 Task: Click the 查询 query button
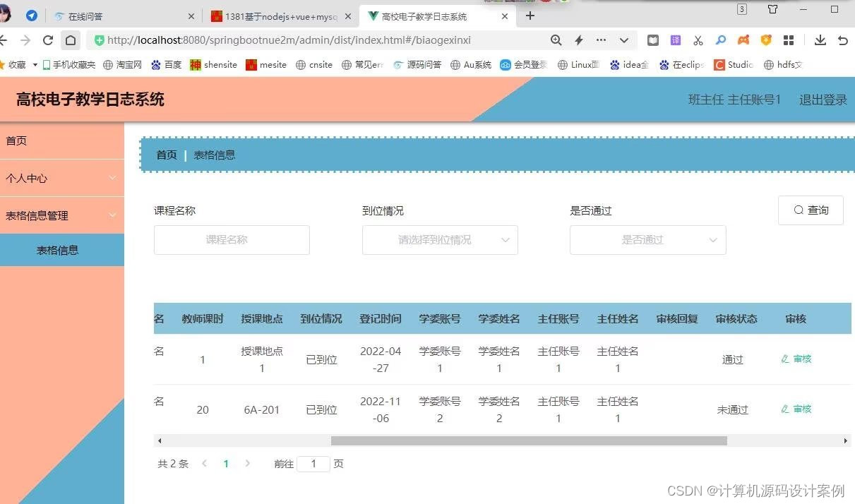[810, 210]
